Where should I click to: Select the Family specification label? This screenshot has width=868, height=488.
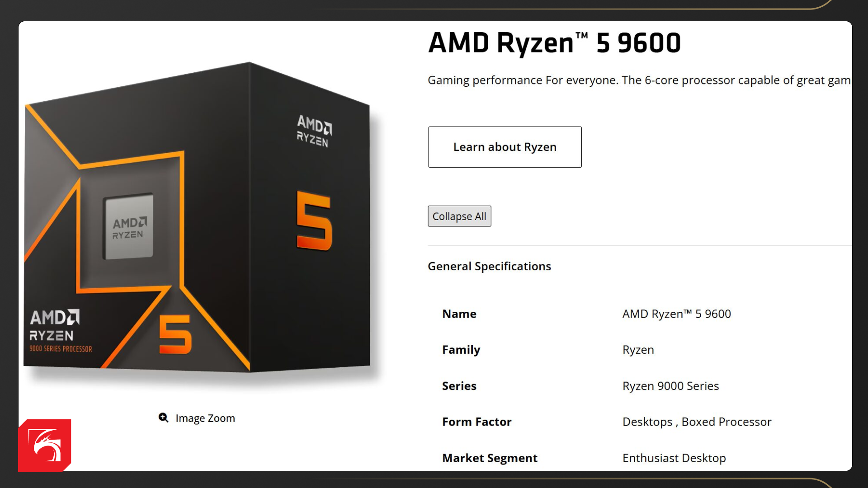click(461, 350)
